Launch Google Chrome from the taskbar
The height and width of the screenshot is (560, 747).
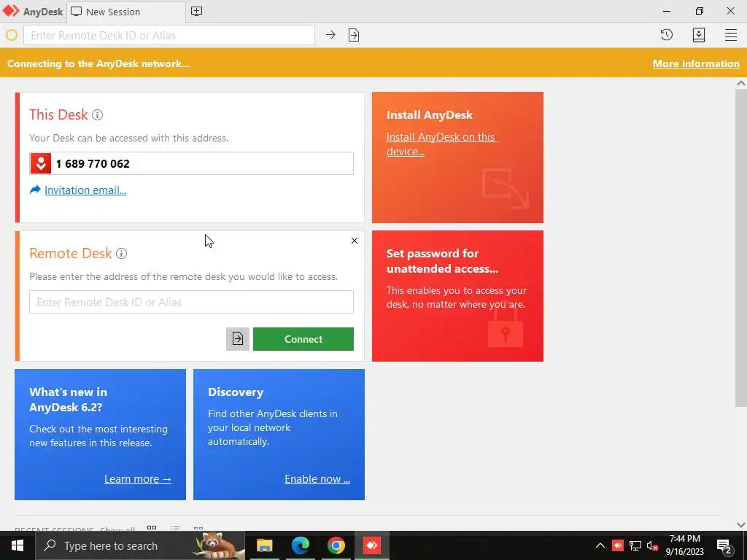[336, 545]
